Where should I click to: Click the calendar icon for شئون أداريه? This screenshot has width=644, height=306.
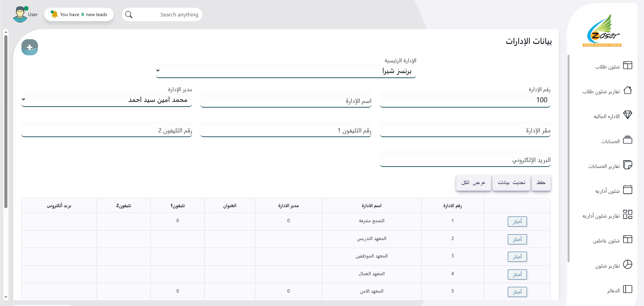pos(628,190)
